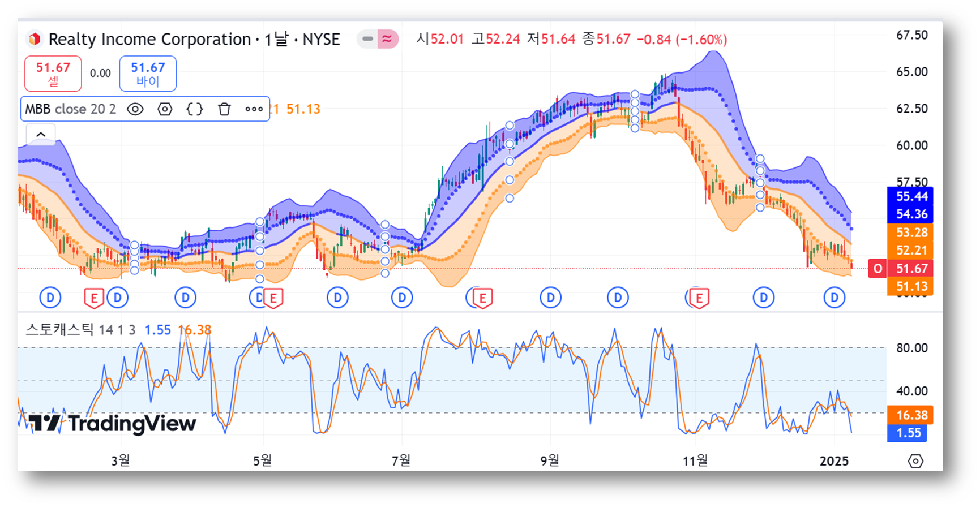
Task: Click the dividend marker above 3월
Action: coord(118,298)
